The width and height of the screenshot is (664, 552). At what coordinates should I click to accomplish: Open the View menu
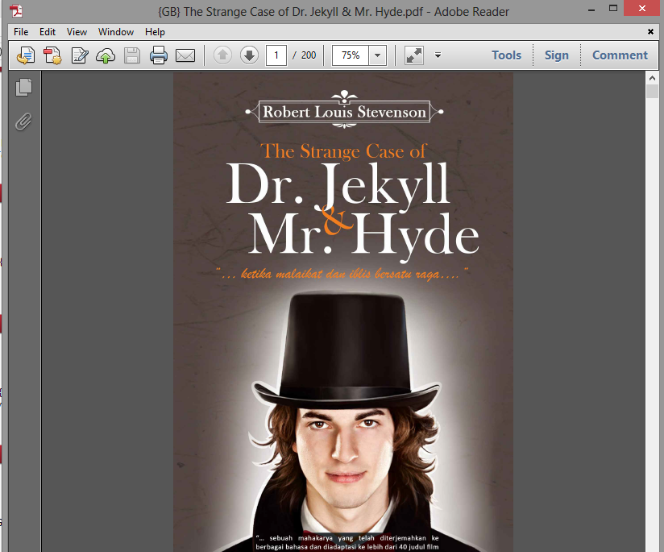pyautogui.click(x=77, y=32)
